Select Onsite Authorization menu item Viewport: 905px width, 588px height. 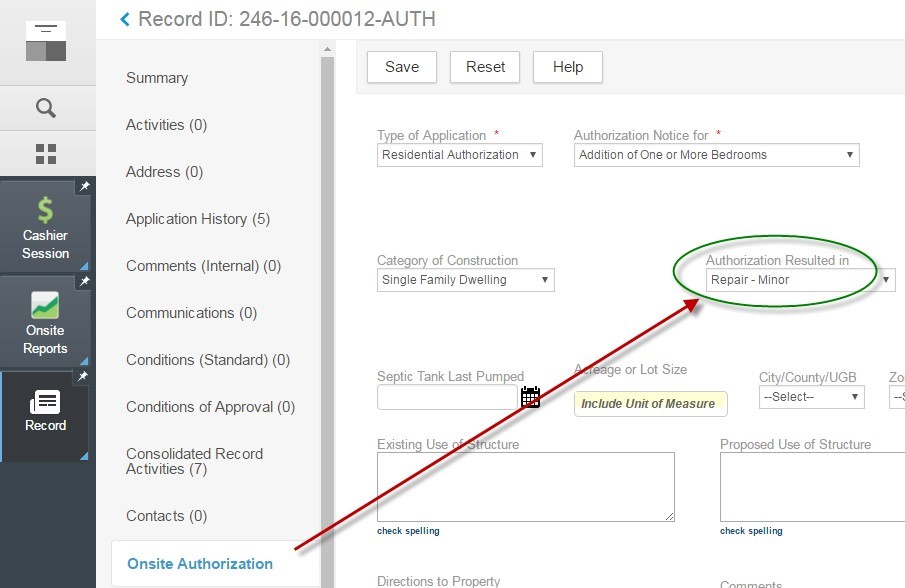point(200,564)
